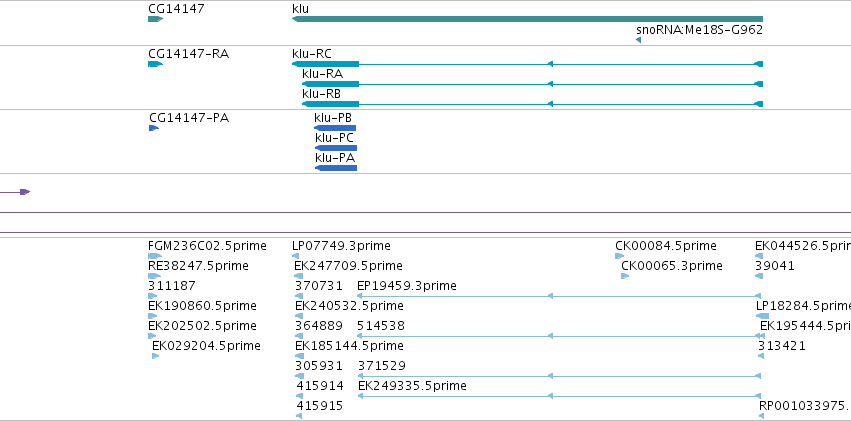
Task: Select the LP18284.5prime EST block
Action: pos(762,316)
